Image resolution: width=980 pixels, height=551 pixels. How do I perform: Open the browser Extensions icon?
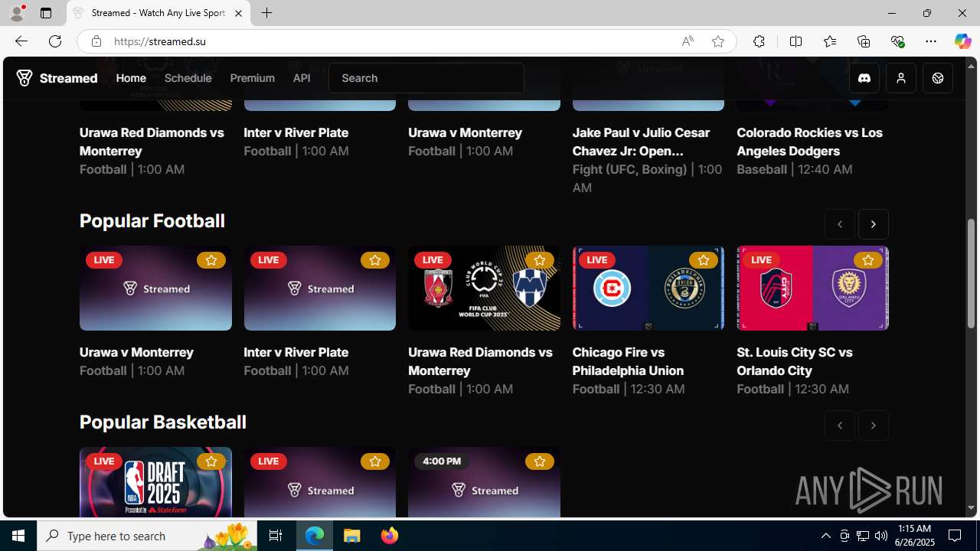(759, 41)
